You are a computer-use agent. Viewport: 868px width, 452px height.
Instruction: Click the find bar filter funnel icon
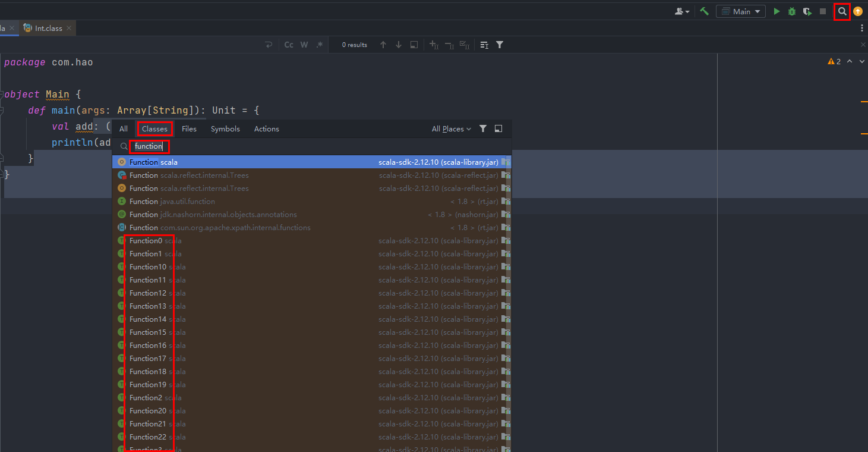click(x=500, y=45)
